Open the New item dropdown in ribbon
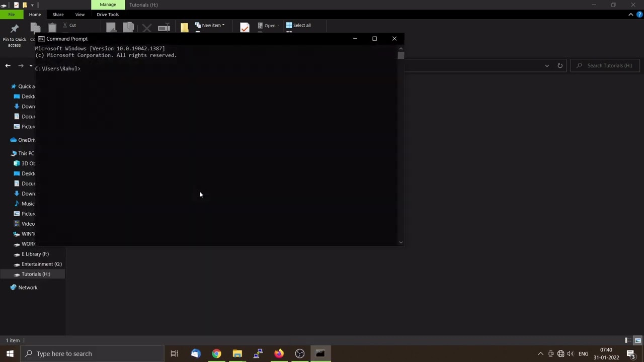Image resolution: width=644 pixels, height=362 pixels. pyautogui.click(x=210, y=25)
